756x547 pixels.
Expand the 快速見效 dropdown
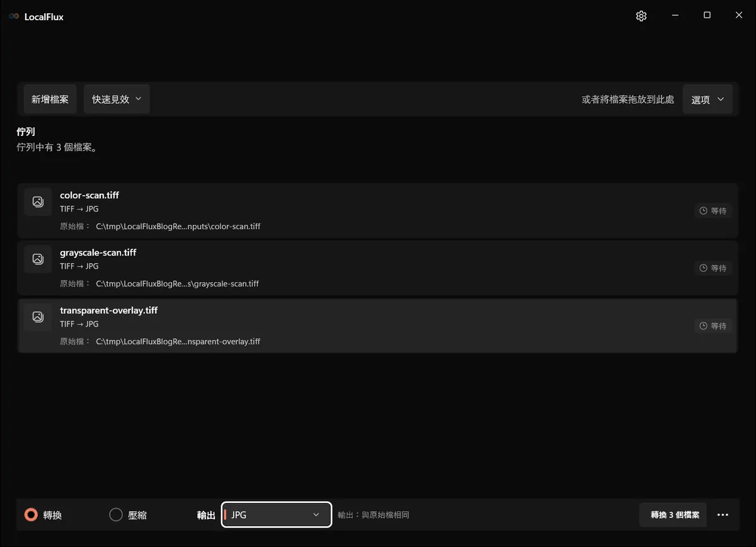(117, 99)
